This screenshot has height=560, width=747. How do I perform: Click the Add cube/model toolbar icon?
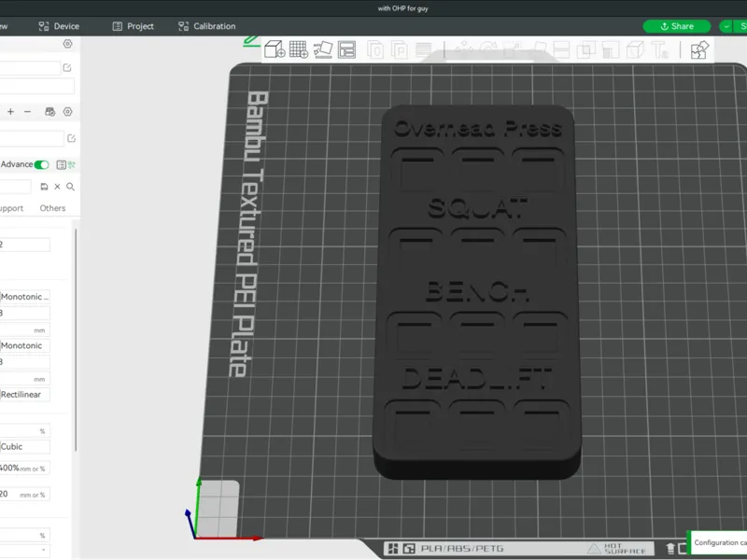tap(275, 49)
